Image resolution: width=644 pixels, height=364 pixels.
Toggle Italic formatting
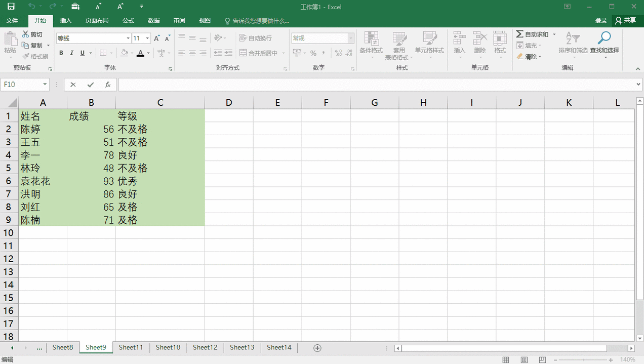click(72, 53)
